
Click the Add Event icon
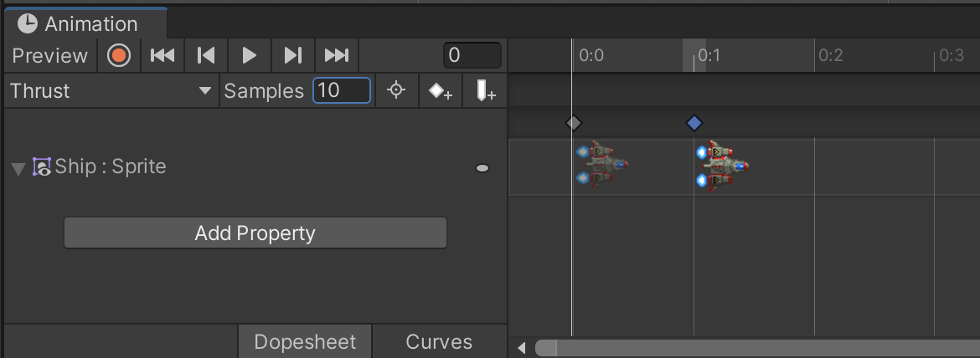[x=486, y=91]
